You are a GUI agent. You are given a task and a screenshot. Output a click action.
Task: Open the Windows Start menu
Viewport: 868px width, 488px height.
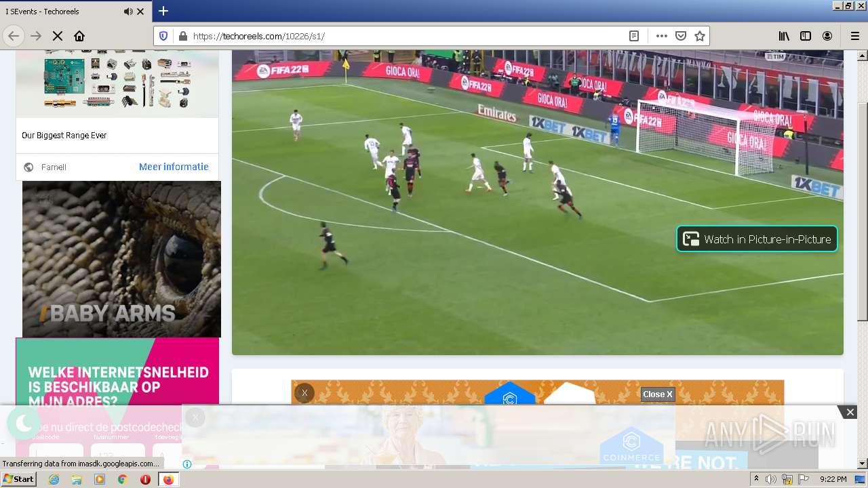[x=18, y=479]
